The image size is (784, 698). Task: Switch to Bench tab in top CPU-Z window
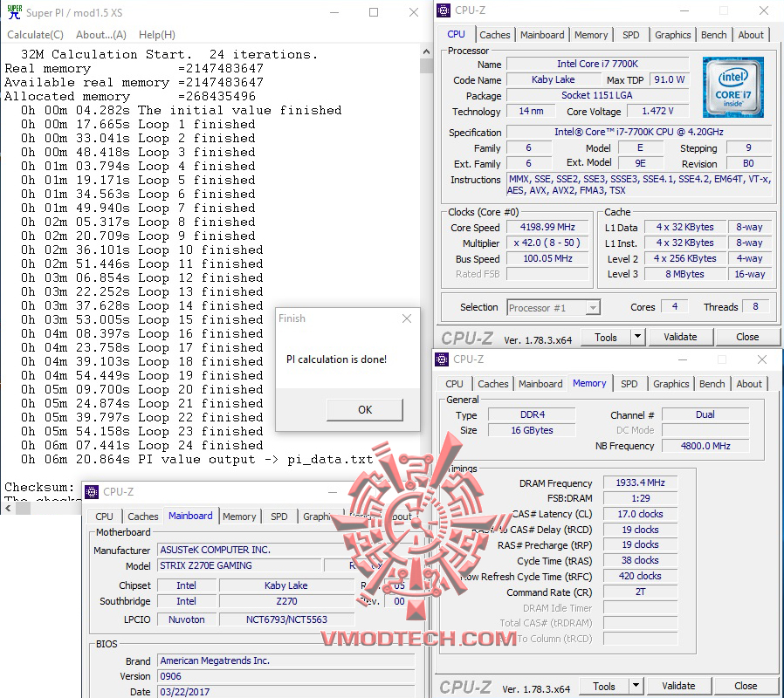coord(713,35)
